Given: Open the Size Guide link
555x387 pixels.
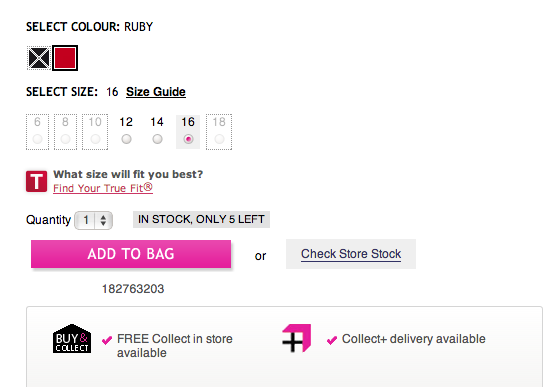Looking at the screenshot, I should point(156,92).
